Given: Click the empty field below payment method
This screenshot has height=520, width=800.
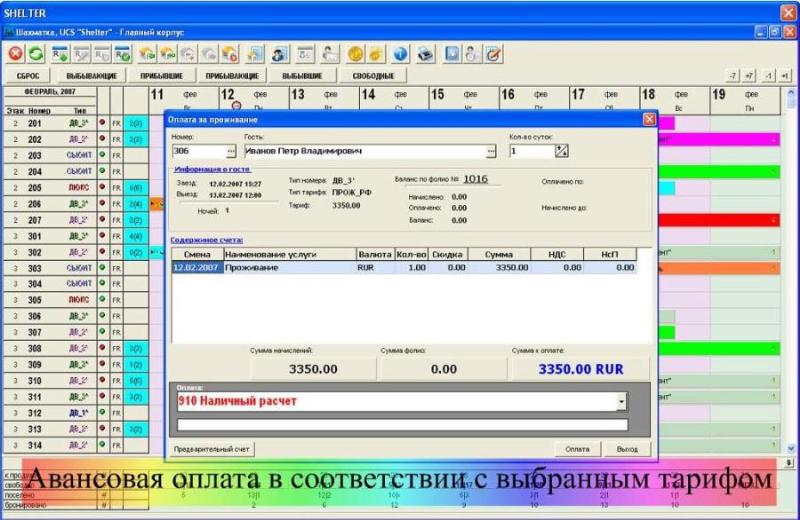Looking at the screenshot, I should pyautogui.click(x=402, y=425).
